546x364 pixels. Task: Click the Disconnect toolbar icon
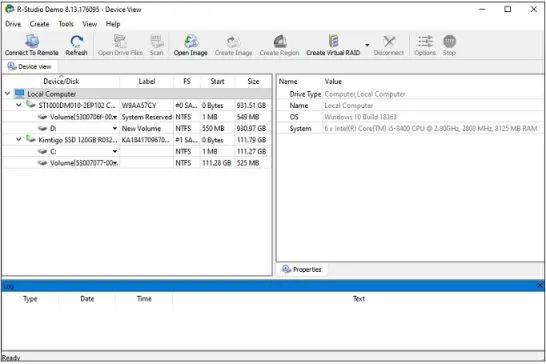(x=389, y=41)
